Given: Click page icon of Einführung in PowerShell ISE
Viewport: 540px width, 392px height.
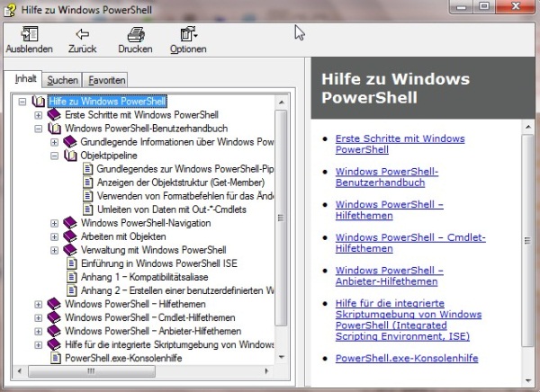Looking at the screenshot, I should [72, 263].
